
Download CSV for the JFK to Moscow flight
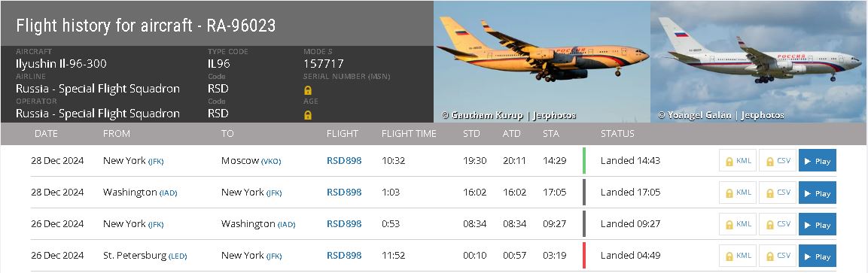click(x=777, y=161)
